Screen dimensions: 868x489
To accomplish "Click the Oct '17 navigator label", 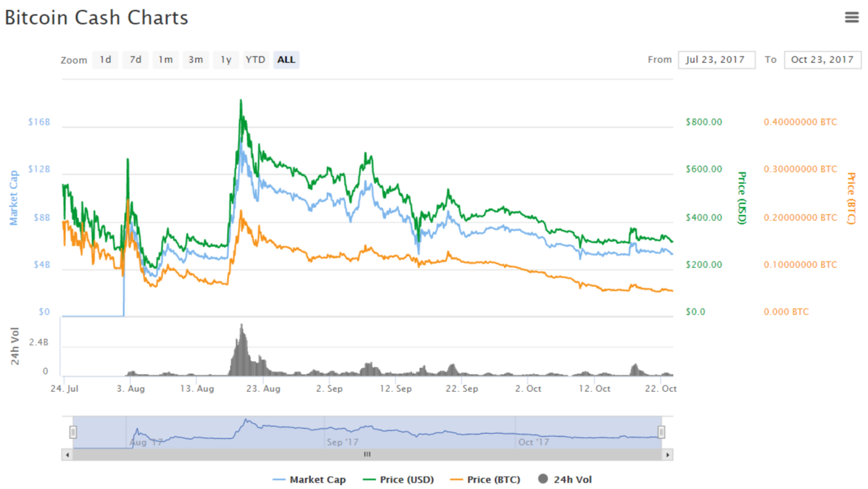I will coord(534,442).
